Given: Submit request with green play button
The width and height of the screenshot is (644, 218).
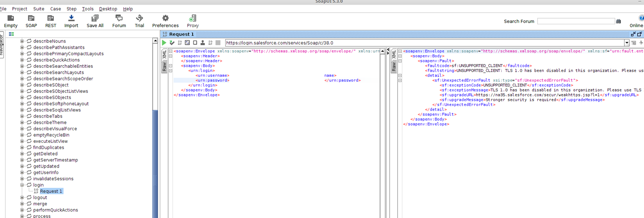Looking at the screenshot, I should pyautogui.click(x=164, y=43).
